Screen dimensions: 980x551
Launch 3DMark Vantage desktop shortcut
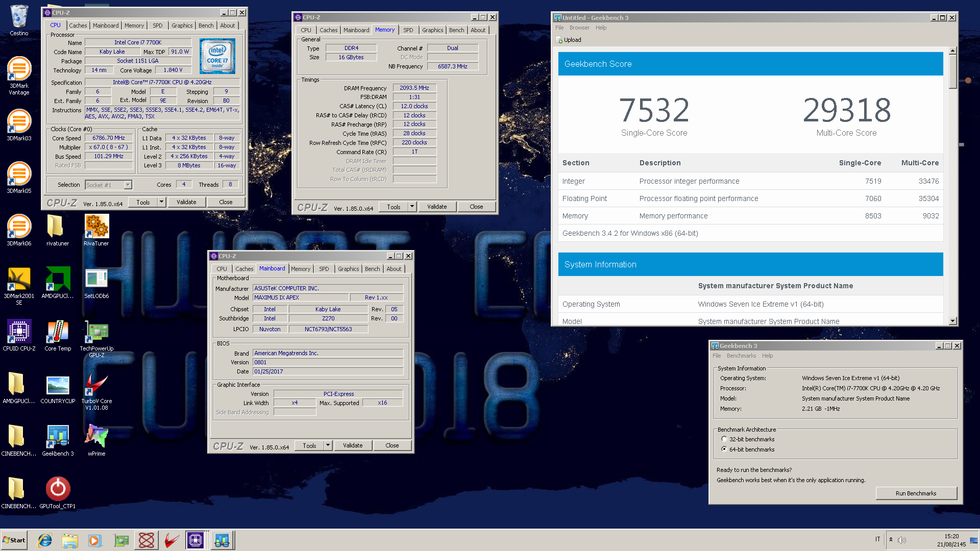[19, 76]
